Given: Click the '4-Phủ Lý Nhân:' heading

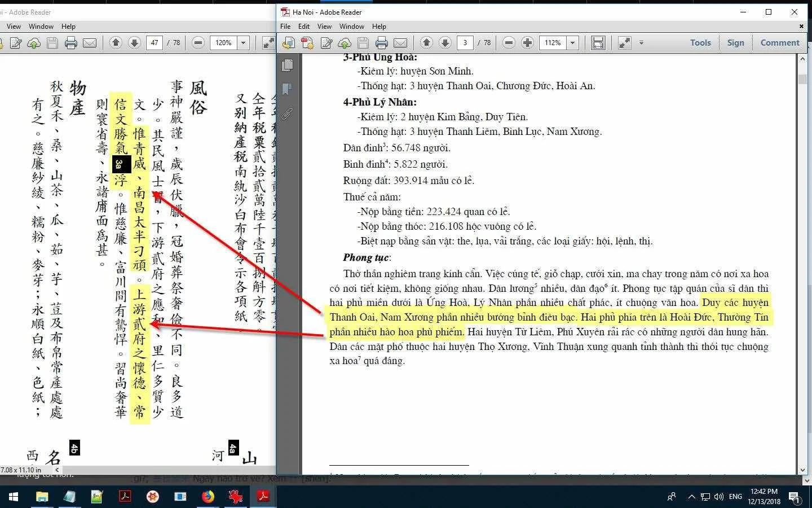Looking at the screenshot, I should tap(379, 102).
